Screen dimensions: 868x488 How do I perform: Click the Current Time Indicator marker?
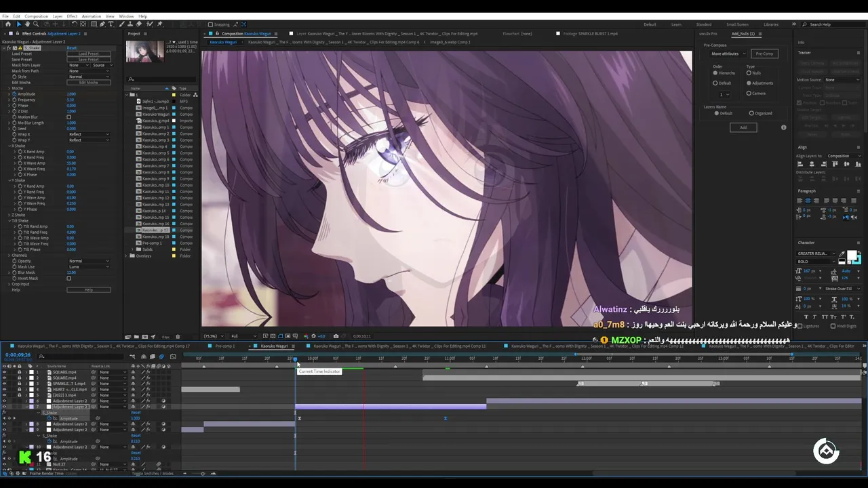pyautogui.click(x=295, y=359)
